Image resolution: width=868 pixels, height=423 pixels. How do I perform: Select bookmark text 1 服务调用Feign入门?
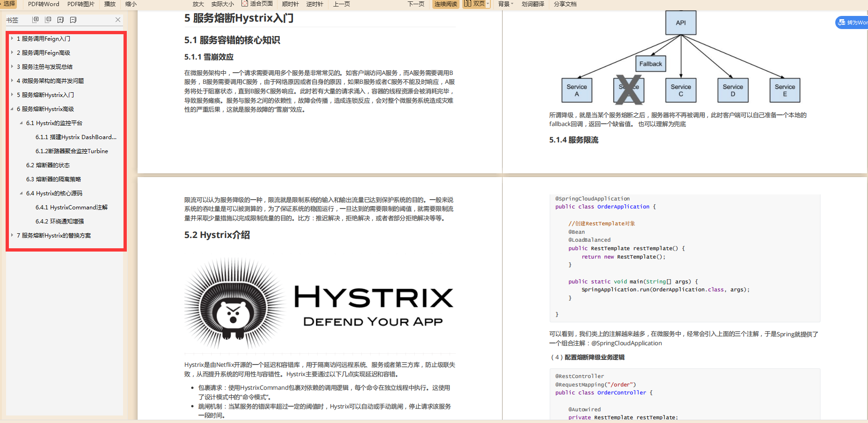[44, 38]
